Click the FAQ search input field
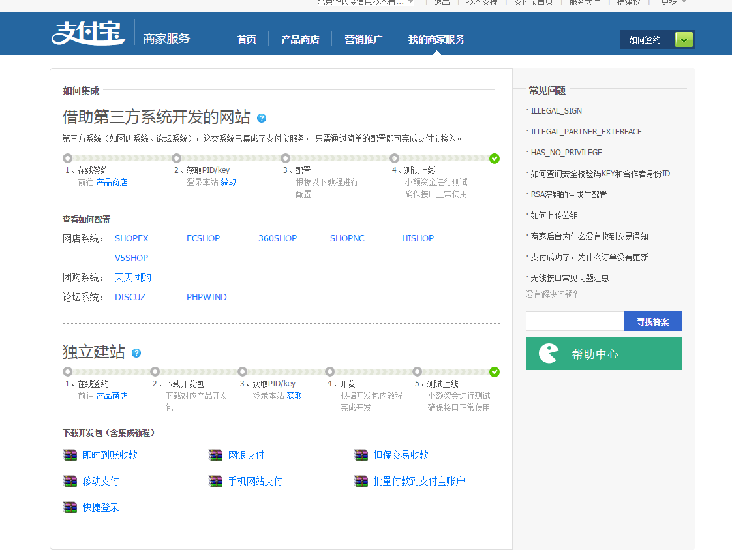732x560 pixels. point(575,321)
